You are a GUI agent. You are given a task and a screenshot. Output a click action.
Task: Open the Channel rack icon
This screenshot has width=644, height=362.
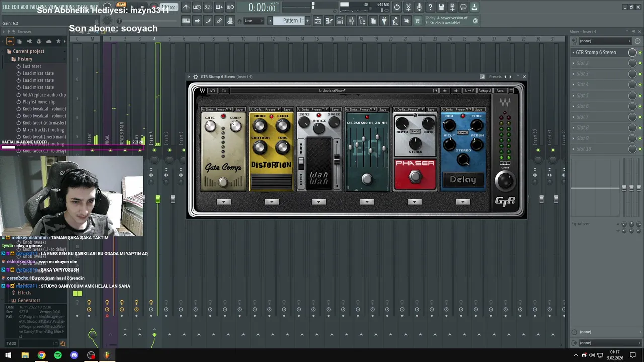click(x=340, y=21)
